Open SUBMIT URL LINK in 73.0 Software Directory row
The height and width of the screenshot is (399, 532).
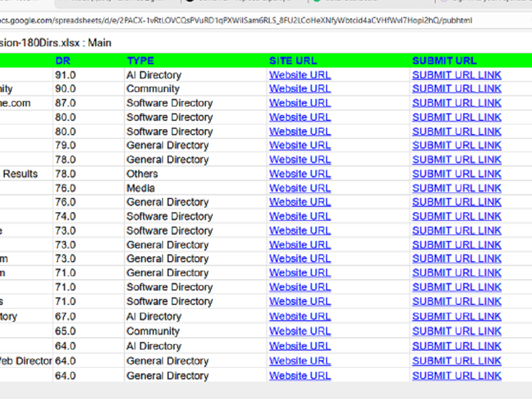pyautogui.click(x=456, y=231)
